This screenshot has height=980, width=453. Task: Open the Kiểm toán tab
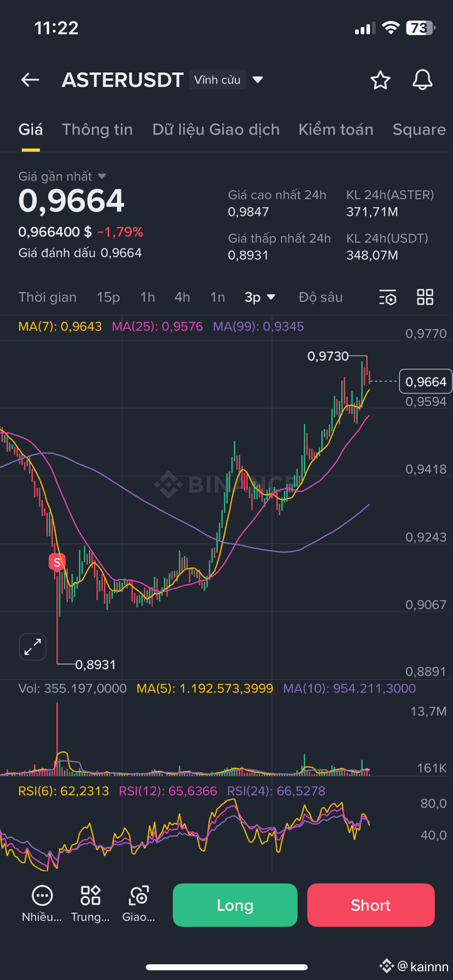tap(336, 130)
